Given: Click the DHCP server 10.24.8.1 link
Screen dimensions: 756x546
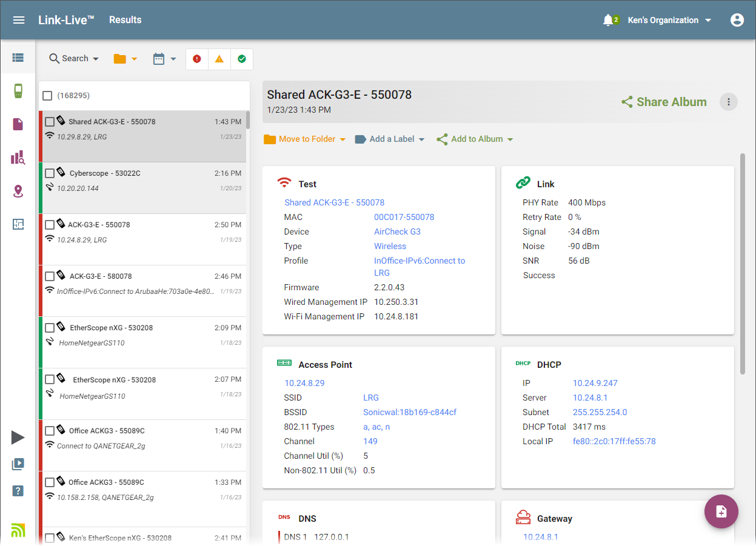Looking at the screenshot, I should (x=590, y=398).
